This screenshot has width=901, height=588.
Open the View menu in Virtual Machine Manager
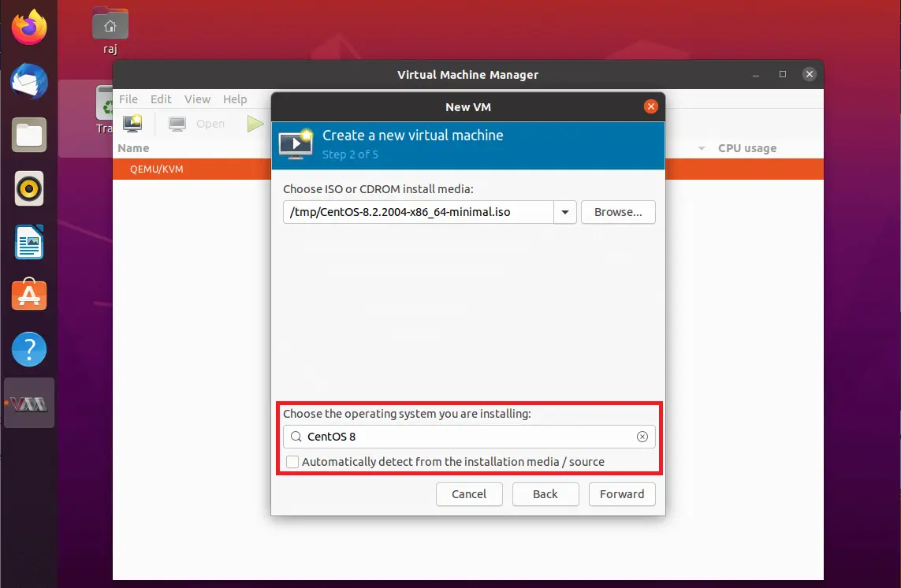(x=197, y=99)
